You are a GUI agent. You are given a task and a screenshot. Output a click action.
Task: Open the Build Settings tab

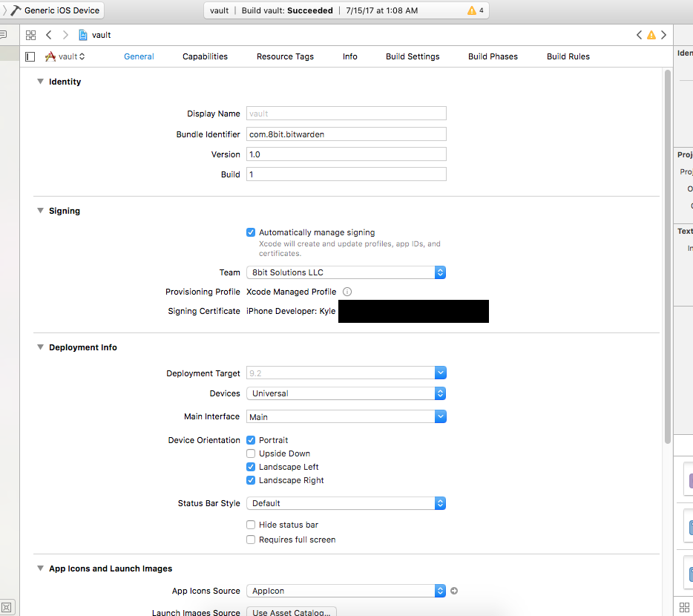[413, 56]
